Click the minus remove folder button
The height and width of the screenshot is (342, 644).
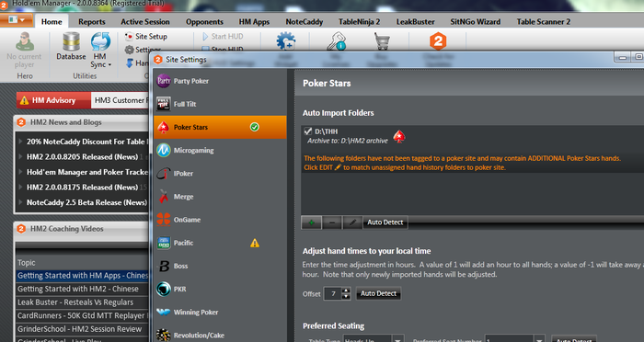click(x=332, y=222)
